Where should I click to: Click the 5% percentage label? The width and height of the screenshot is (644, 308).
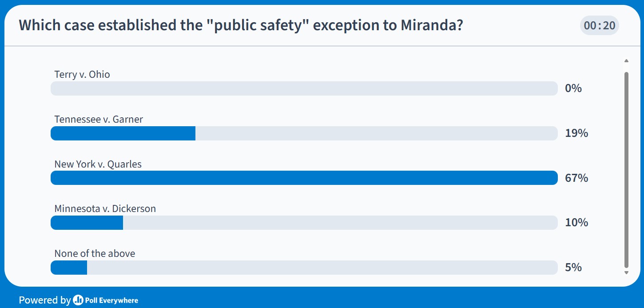pos(573,267)
